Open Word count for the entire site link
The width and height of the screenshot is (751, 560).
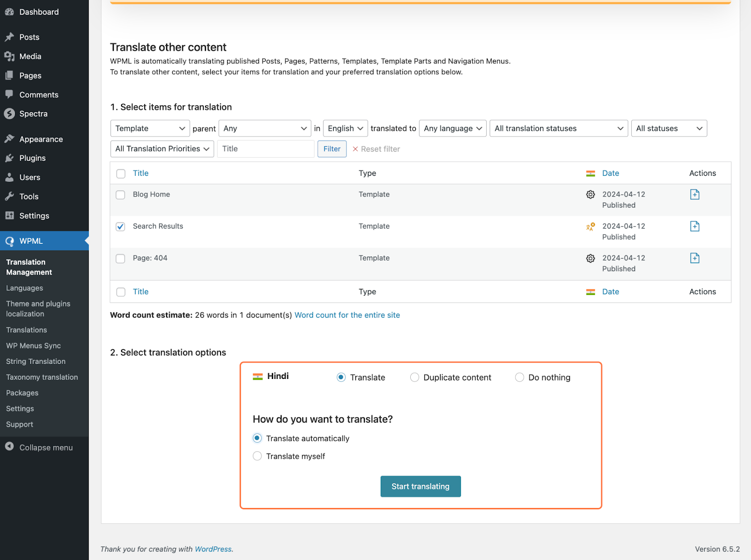coord(347,315)
